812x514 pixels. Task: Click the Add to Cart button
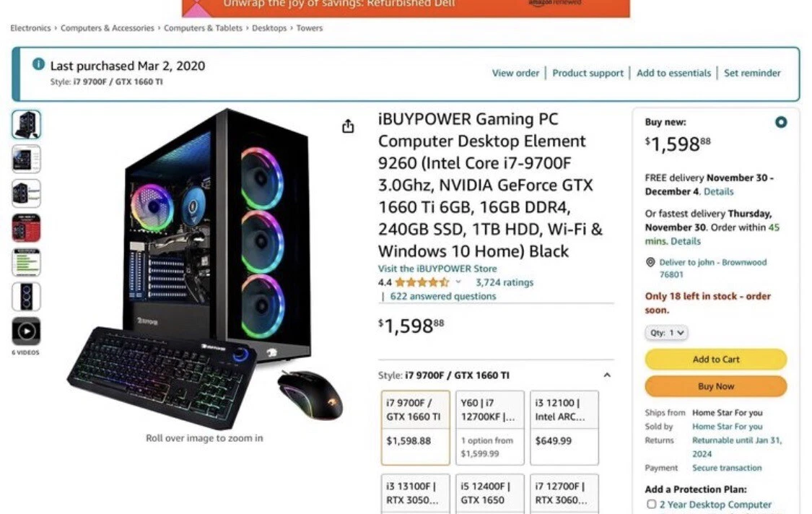pos(716,359)
